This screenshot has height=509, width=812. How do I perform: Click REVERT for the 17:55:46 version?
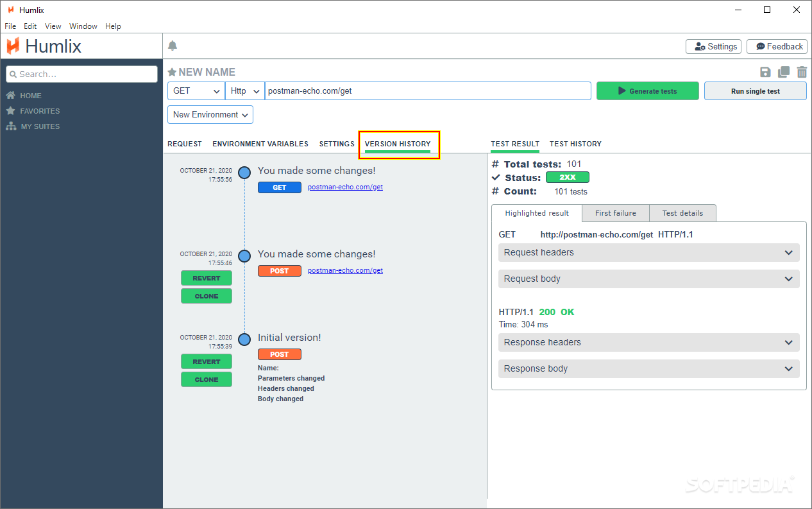(207, 278)
